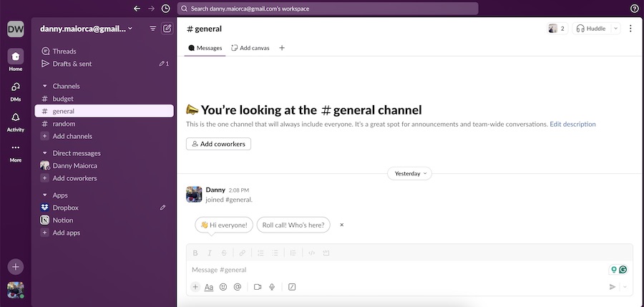Open the Danny Maiorca direct message

coord(104,165)
